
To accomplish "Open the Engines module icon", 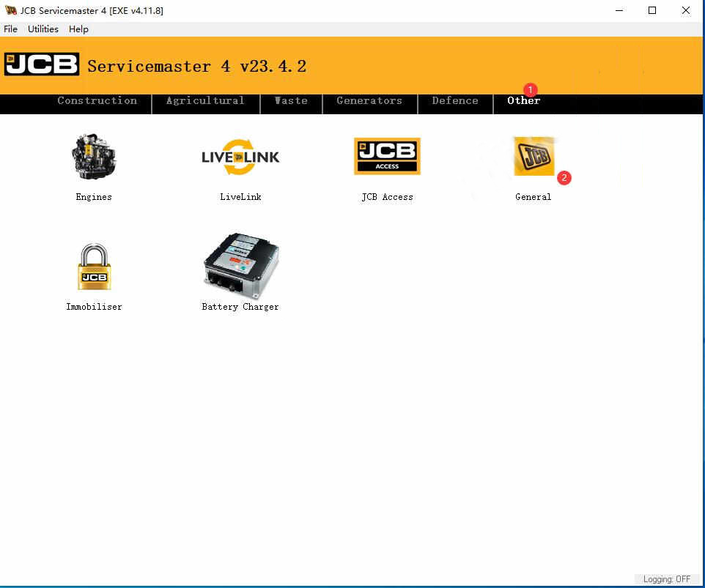I will [x=94, y=157].
